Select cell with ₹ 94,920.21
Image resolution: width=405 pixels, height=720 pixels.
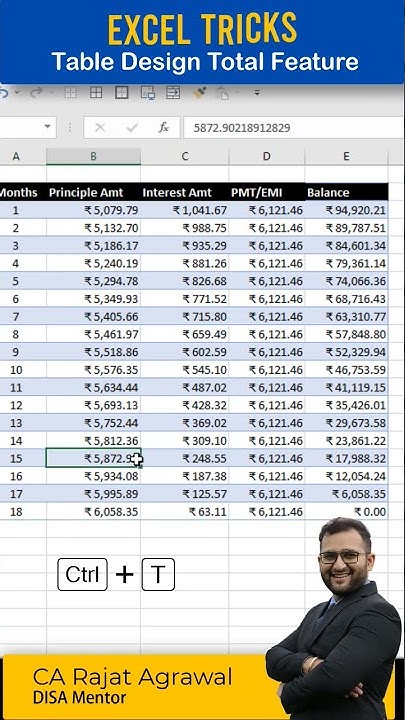pos(346,210)
